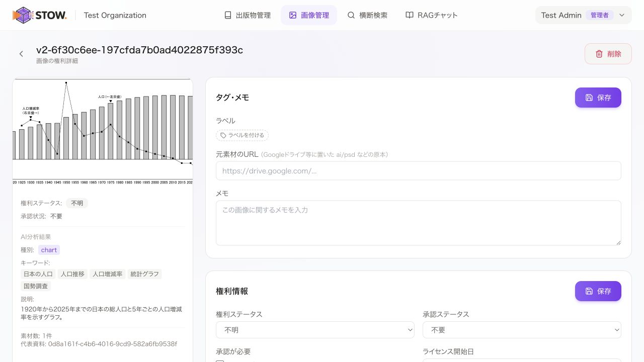Add a label via ラベルを付ける
The height and width of the screenshot is (362, 644).
click(242, 135)
